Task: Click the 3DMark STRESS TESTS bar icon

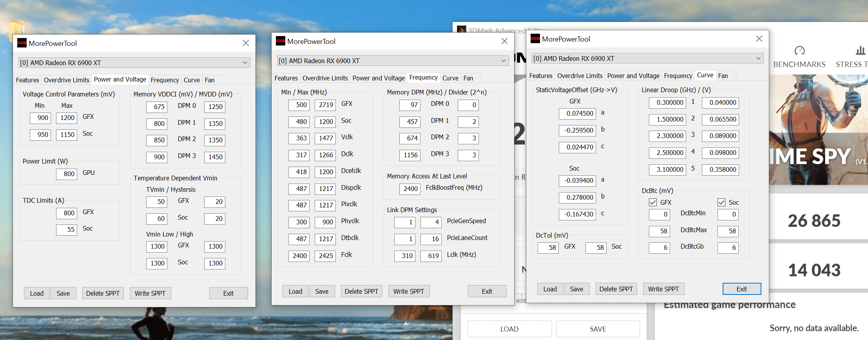Action: 861,50
